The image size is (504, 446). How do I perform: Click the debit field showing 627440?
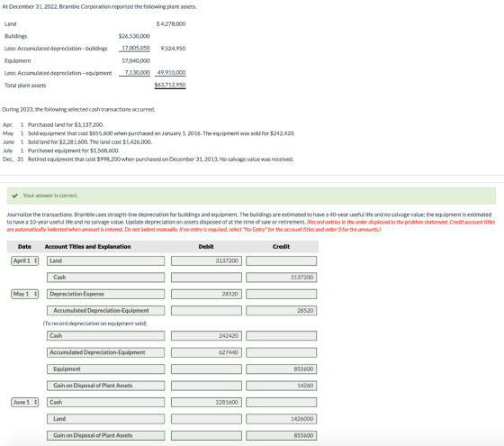tap(206, 352)
